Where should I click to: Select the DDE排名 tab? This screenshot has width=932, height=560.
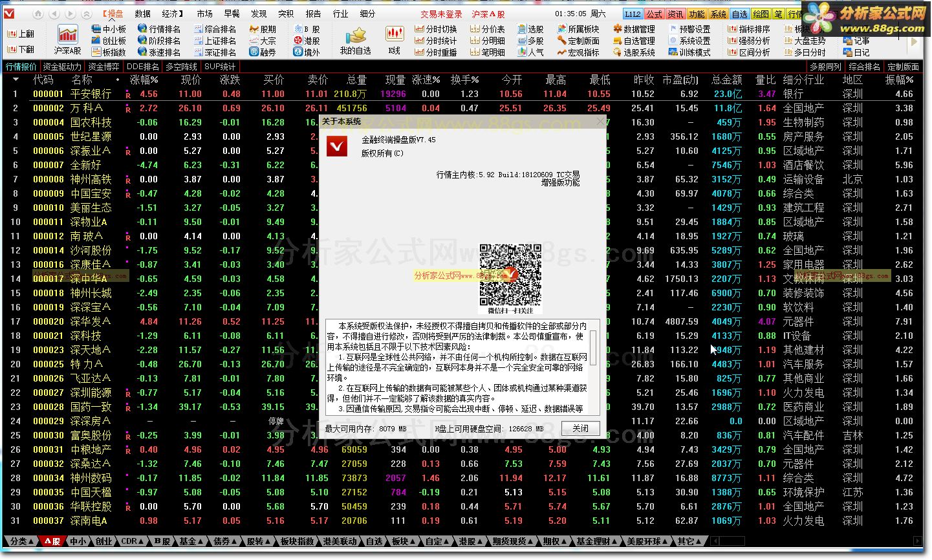(143, 67)
